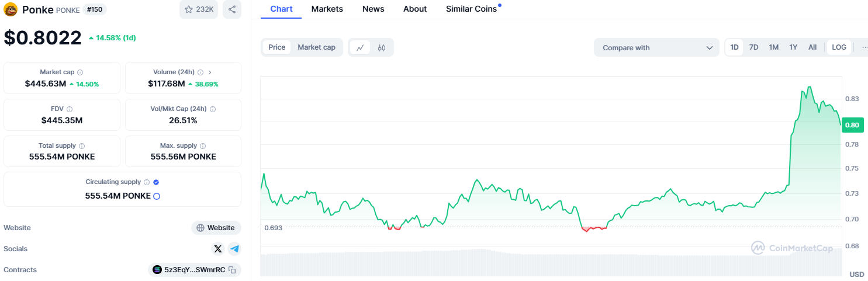Select the 7D time range
Screen dimensions: 868x281
754,47
